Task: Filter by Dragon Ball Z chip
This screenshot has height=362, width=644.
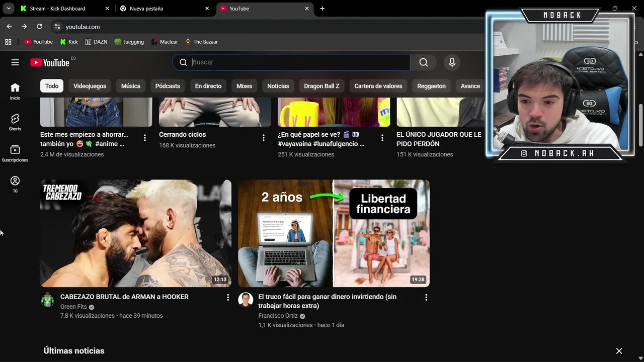Action: (x=321, y=86)
